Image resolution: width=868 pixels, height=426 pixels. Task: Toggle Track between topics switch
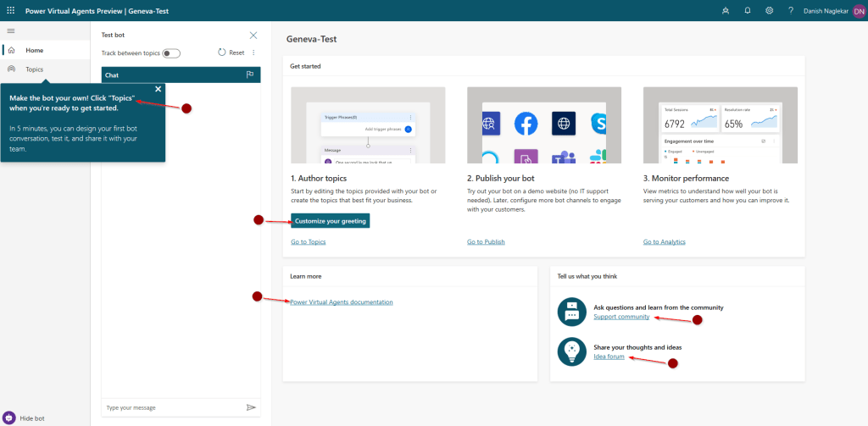(171, 53)
